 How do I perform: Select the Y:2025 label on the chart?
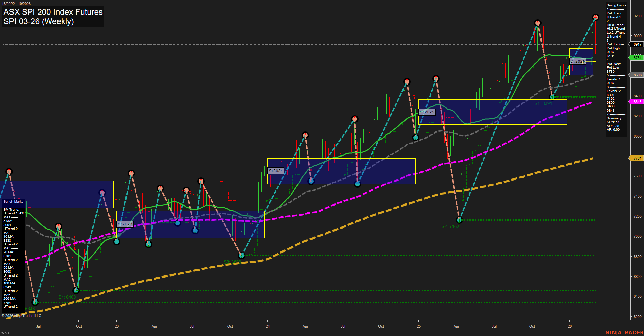[x=428, y=112]
